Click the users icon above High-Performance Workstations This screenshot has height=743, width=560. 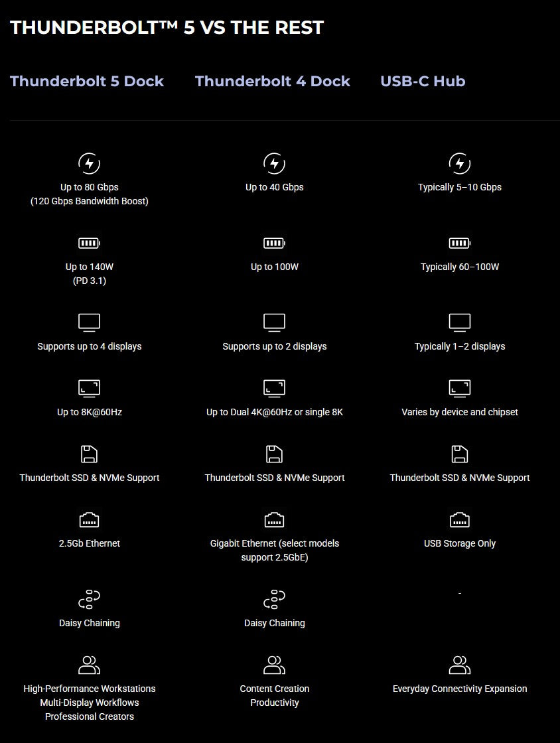click(x=89, y=665)
